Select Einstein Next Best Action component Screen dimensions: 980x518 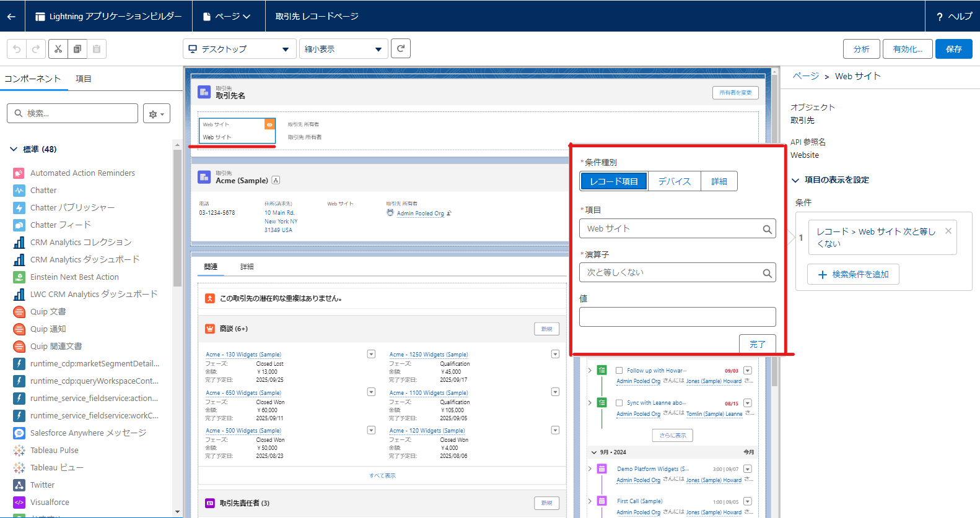tap(74, 277)
